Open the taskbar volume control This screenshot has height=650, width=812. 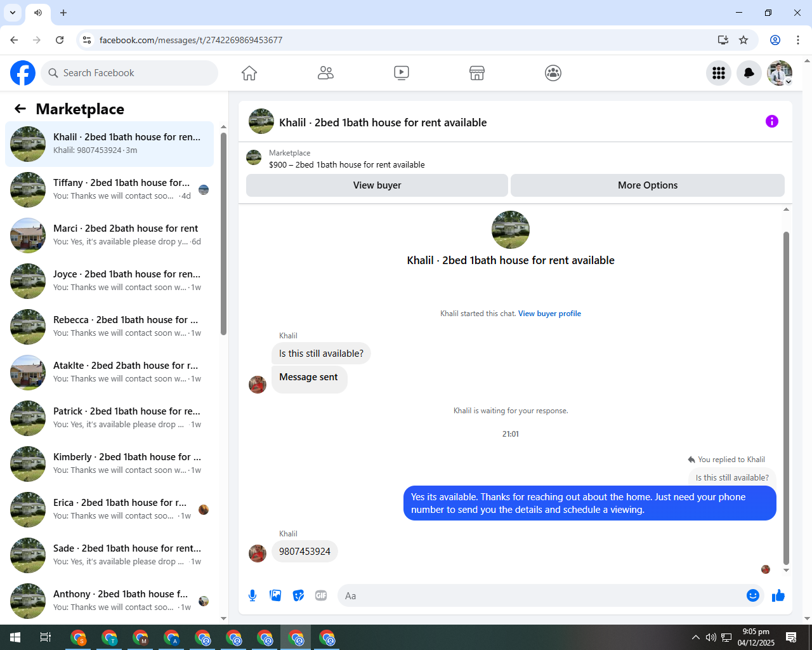point(710,637)
